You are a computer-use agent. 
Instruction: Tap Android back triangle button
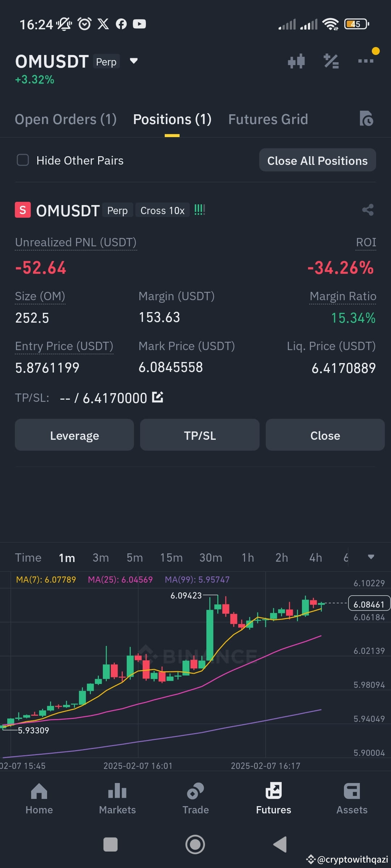280,844
